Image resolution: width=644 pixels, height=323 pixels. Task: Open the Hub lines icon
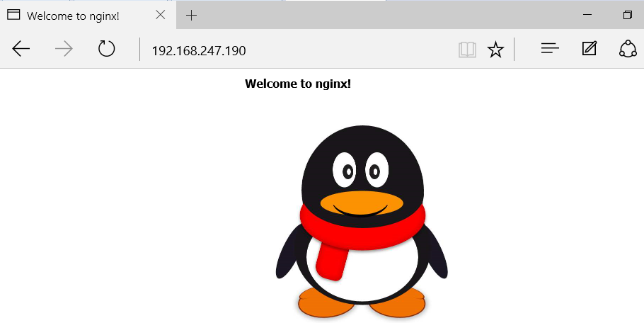click(550, 48)
